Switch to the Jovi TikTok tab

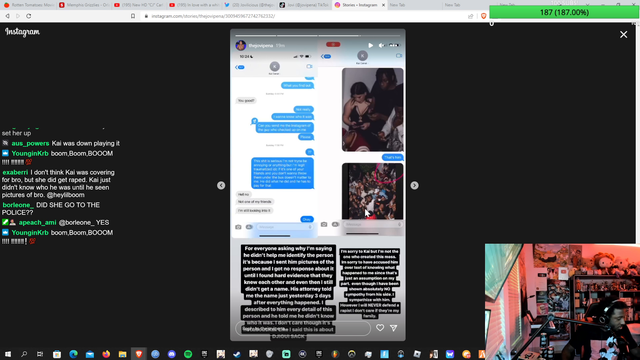[x=304, y=5]
